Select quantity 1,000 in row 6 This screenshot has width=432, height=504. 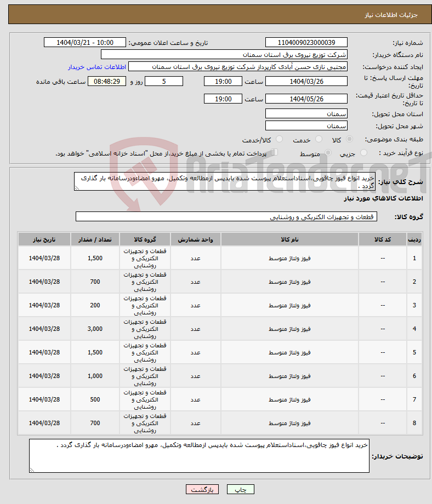[x=95, y=376]
